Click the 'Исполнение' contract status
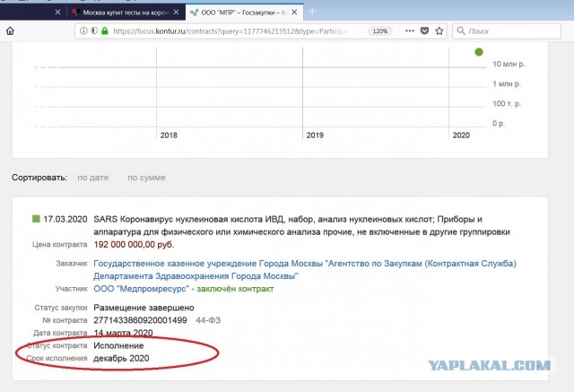This screenshot has height=392, width=574. pyautogui.click(x=118, y=345)
